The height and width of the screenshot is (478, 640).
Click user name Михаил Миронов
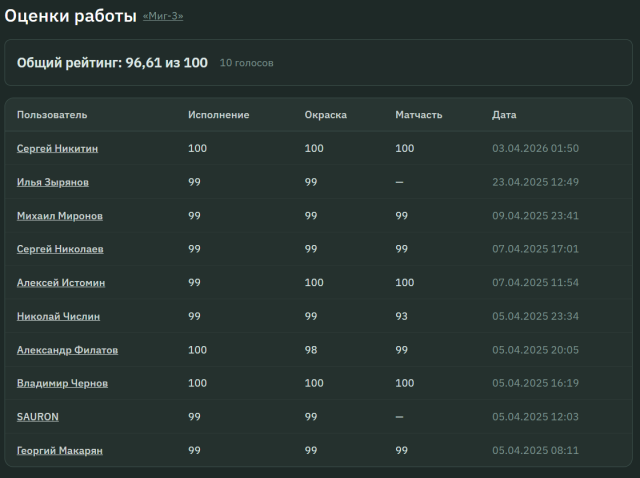pyautogui.click(x=59, y=216)
